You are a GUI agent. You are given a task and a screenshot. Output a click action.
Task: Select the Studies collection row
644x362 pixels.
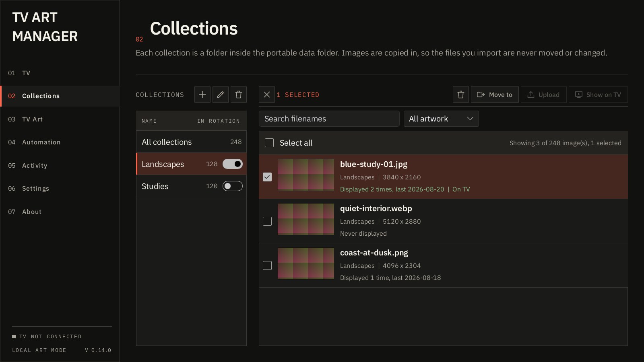[191, 186]
